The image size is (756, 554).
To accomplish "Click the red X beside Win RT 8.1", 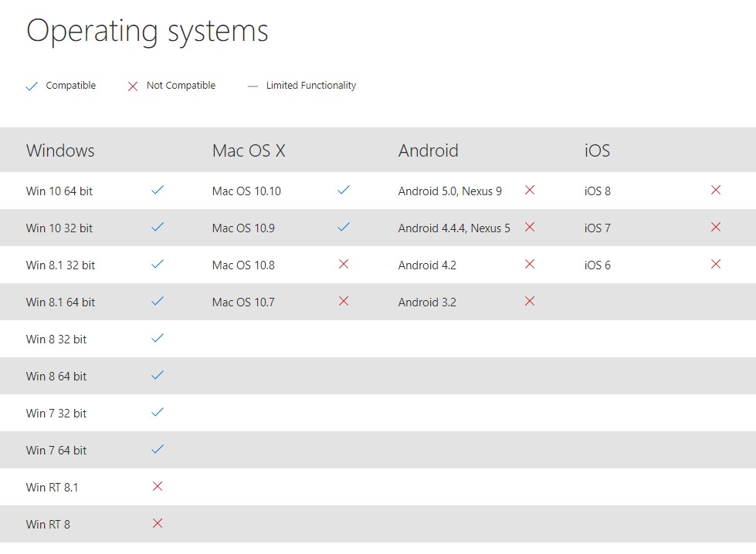I will (x=158, y=486).
